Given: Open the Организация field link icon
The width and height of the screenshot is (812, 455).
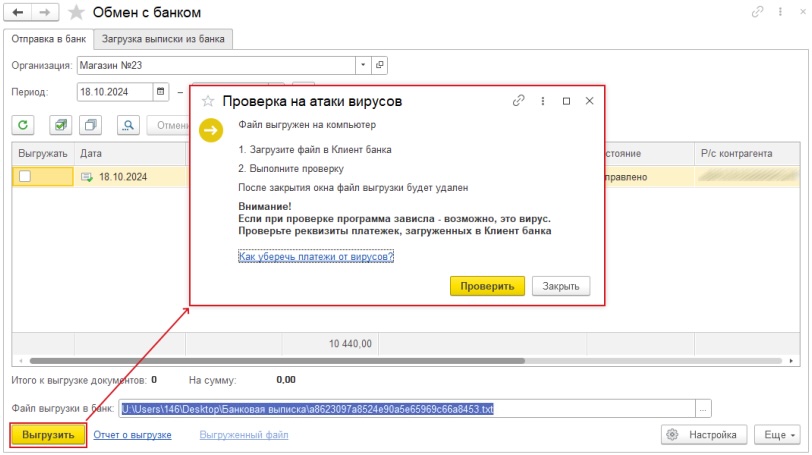Looking at the screenshot, I should [380, 65].
